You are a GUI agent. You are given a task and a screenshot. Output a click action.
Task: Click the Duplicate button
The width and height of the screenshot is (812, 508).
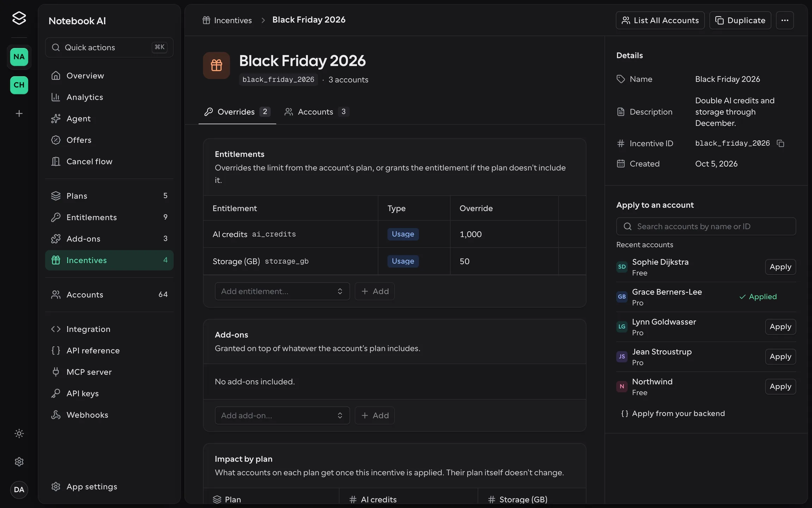pos(740,20)
